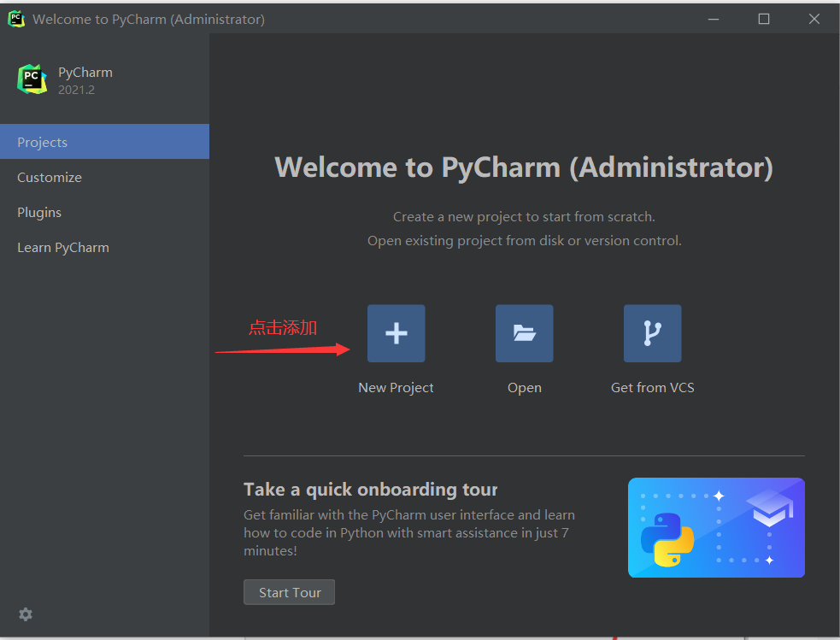
Task: Click the New Project label
Action: (396, 387)
